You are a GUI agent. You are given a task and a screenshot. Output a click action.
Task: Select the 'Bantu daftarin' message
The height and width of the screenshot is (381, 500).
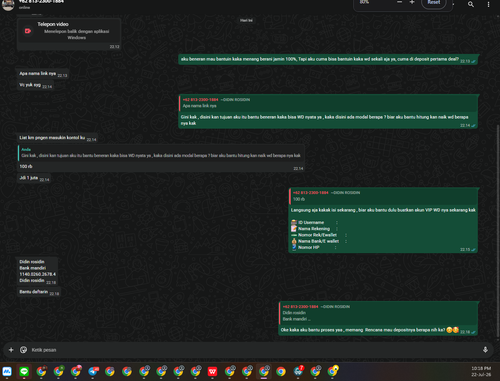pyautogui.click(x=39, y=292)
